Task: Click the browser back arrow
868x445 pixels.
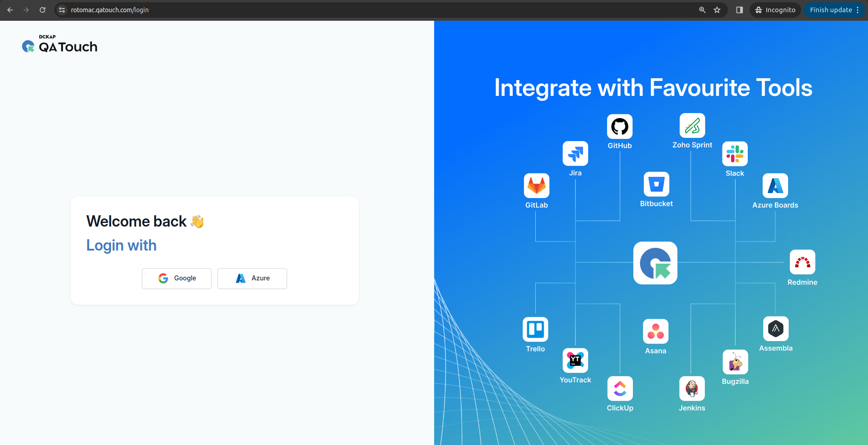Action: 10,10
